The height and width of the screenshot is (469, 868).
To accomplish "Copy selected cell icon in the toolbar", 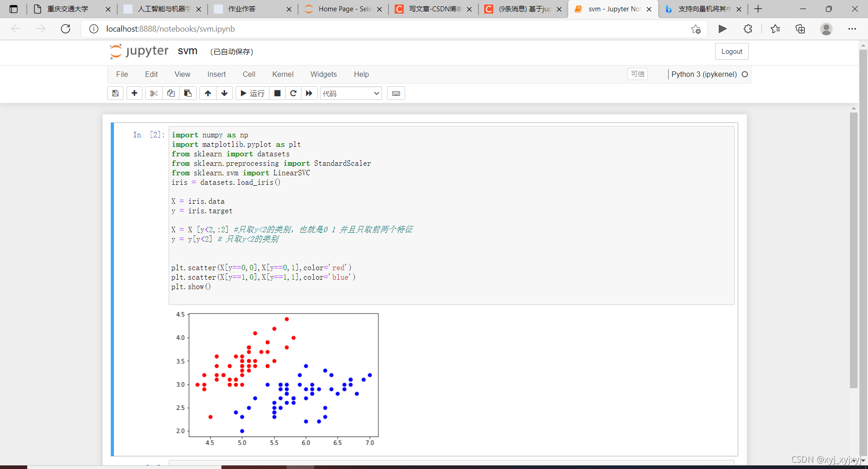I will click(x=171, y=93).
